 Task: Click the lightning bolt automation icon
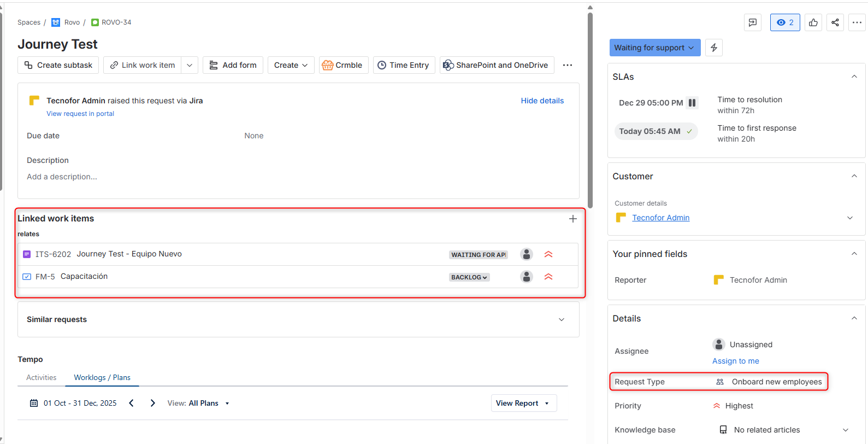click(713, 48)
